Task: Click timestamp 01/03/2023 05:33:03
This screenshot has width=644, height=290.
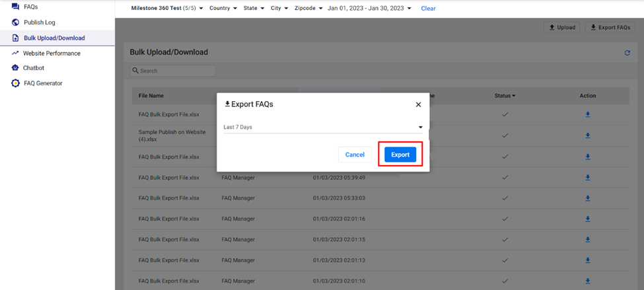Action: [339, 198]
